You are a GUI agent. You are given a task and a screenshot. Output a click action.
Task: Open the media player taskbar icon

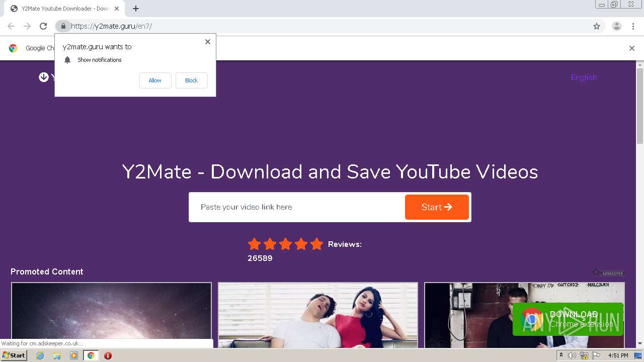pyautogui.click(x=74, y=355)
